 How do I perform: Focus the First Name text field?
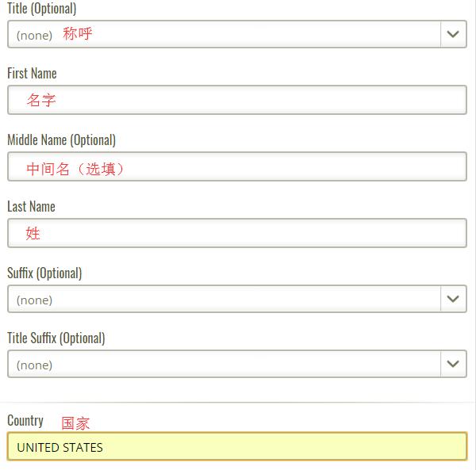click(237, 100)
